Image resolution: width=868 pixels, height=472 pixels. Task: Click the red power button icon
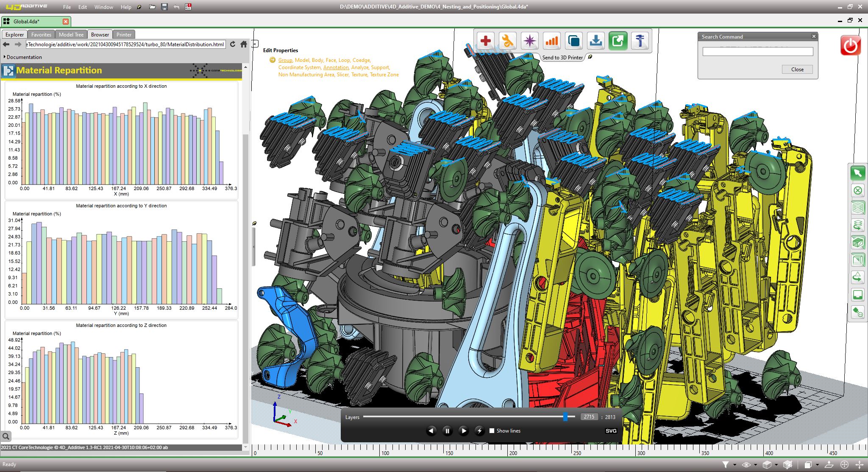tap(850, 45)
